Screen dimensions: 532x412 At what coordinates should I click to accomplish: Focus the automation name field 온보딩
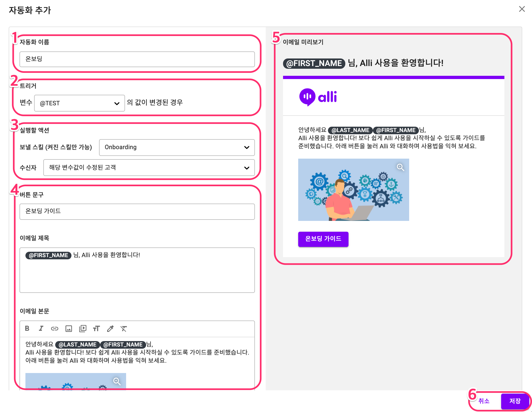[x=137, y=59]
